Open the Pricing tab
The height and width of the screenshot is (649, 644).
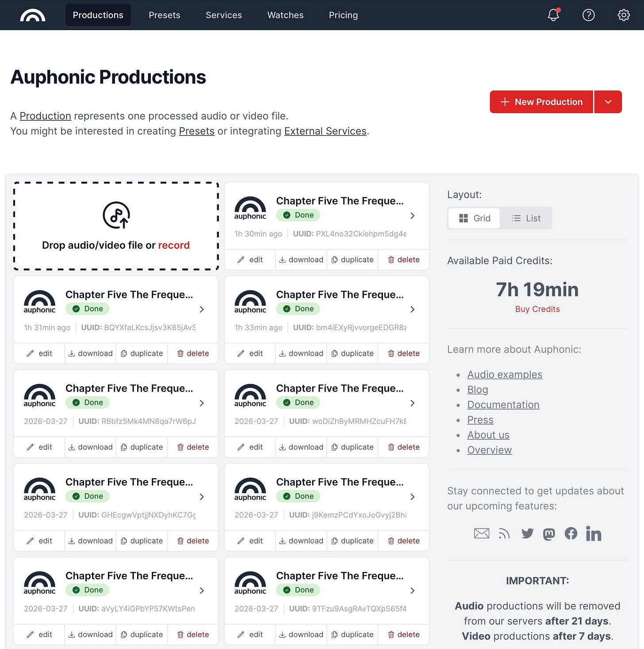343,15
